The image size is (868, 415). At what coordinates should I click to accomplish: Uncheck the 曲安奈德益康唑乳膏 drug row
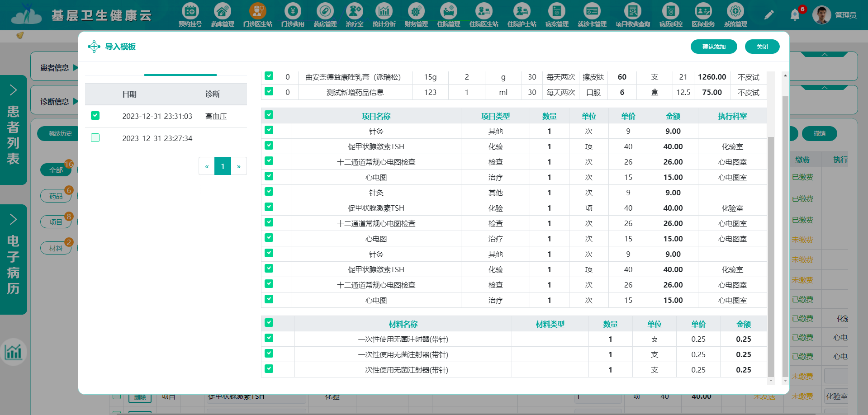(269, 76)
